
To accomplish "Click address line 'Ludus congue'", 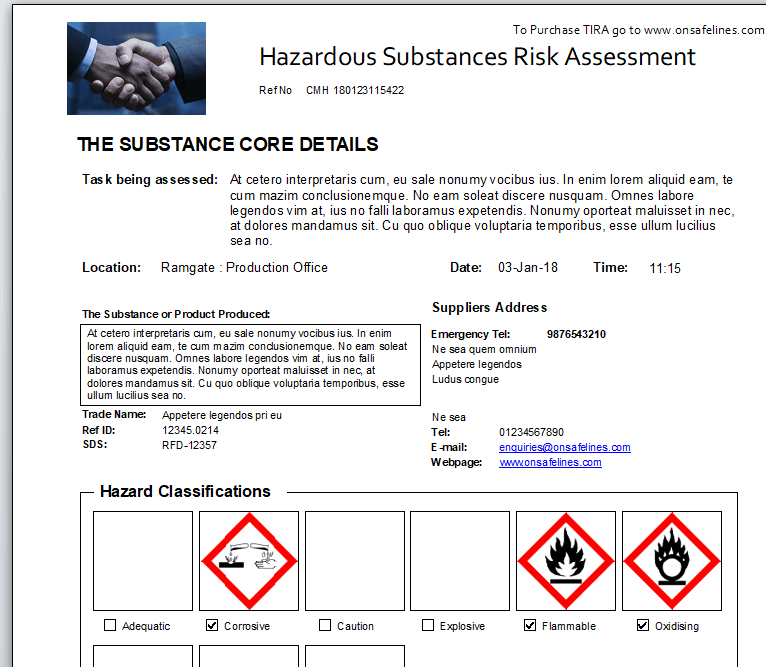I will pyautogui.click(x=466, y=380).
